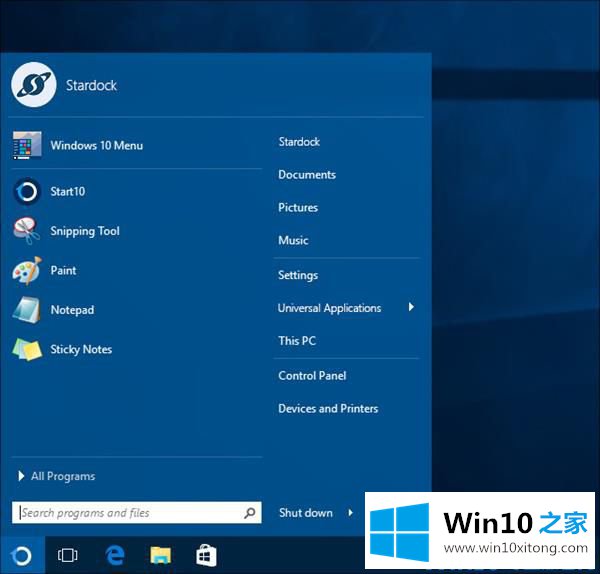Click the Stardock user avatar icon
600x574 pixels.
[32, 85]
